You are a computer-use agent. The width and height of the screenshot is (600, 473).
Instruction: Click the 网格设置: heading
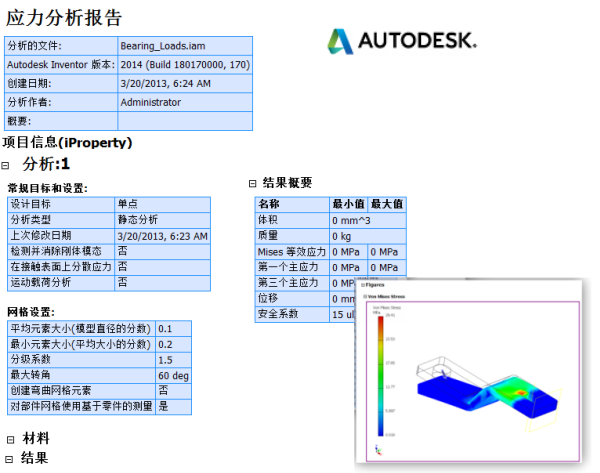click(x=31, y=312)
